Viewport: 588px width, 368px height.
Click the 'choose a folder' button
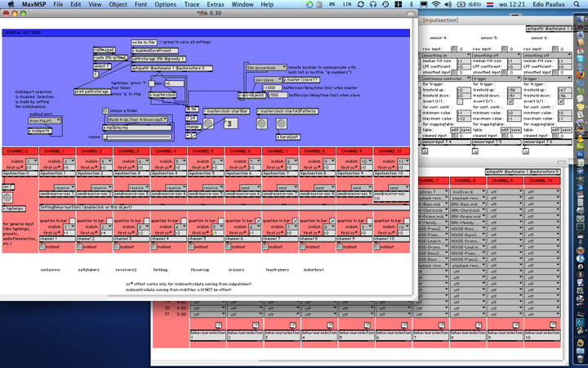tap(105, 110)
